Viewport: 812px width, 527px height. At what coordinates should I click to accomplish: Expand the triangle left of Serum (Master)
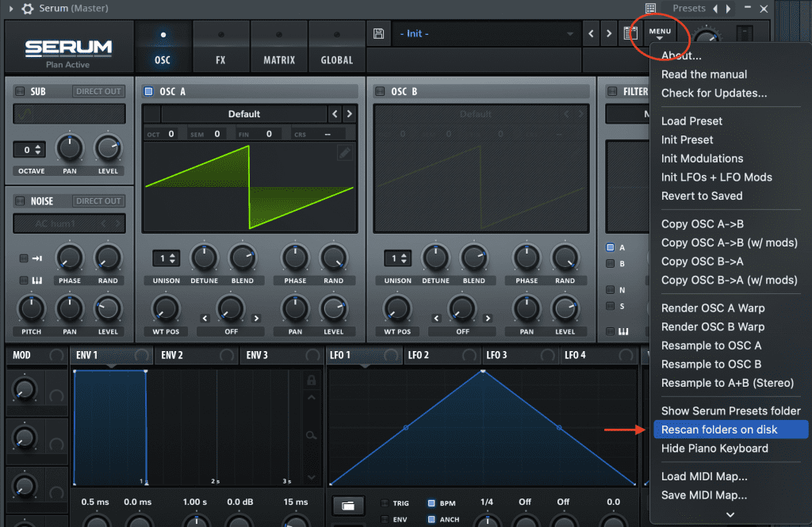tap(11, 8)
